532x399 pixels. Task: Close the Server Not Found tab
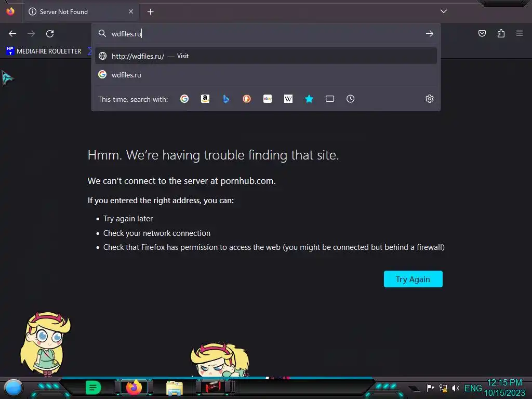point(131,11)
